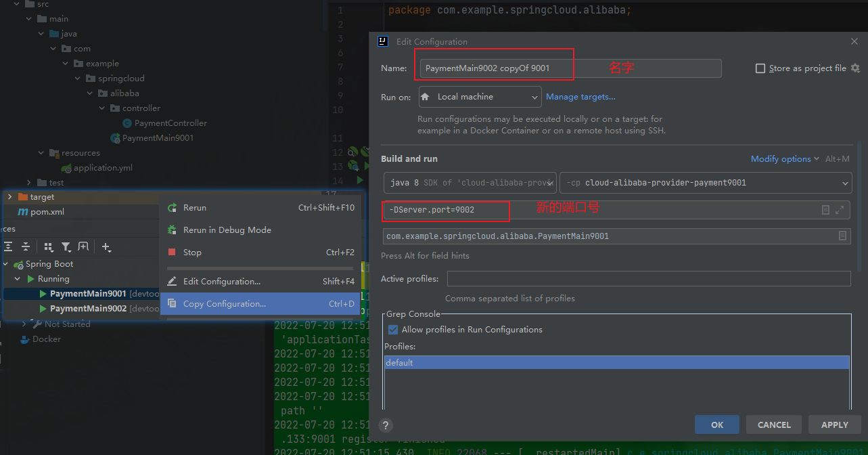Open the Manage targets link
Screen dimensions: 868x455
coord(580,97)
